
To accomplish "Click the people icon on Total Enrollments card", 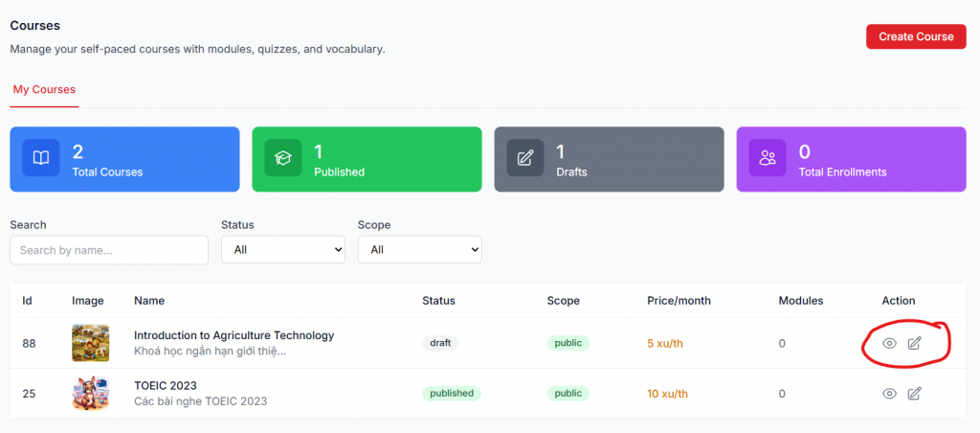I will click(x=768, y=158).
